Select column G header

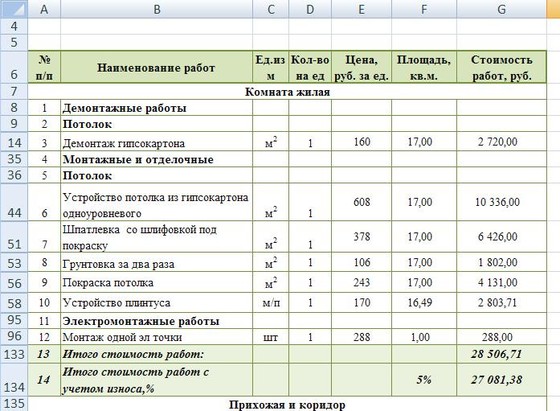pyautogui.click(x=501, y=9)
